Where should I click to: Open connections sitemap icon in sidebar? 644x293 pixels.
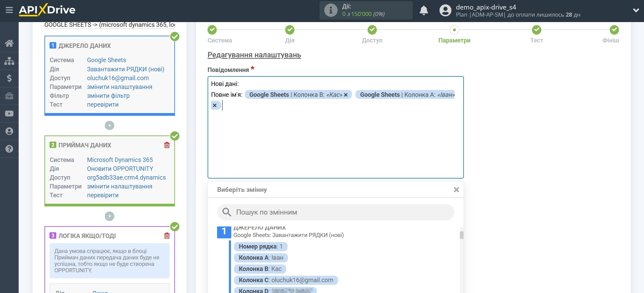click(x=9, y=61)
